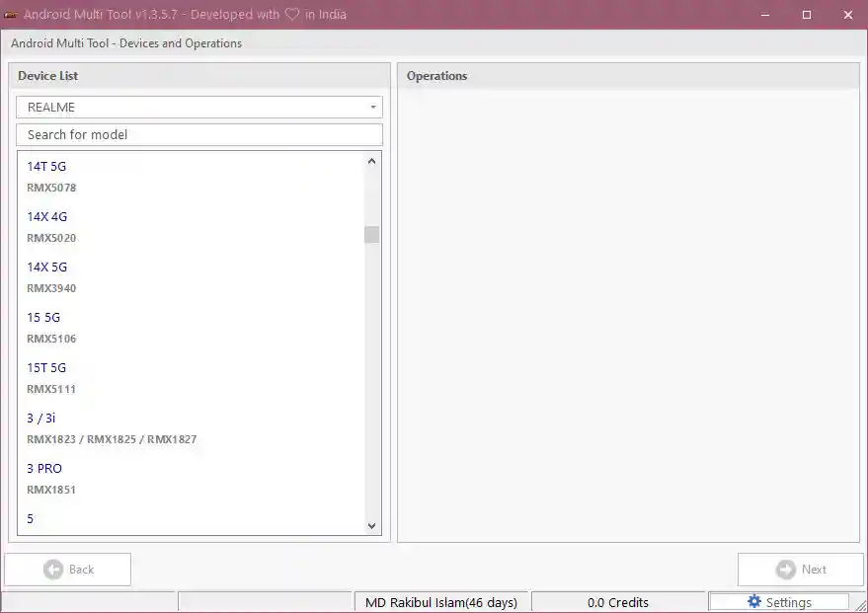Viewport: 868px width, 613px height.
Task: Click the Operations panel header
Action: click(x=628, y=76)
